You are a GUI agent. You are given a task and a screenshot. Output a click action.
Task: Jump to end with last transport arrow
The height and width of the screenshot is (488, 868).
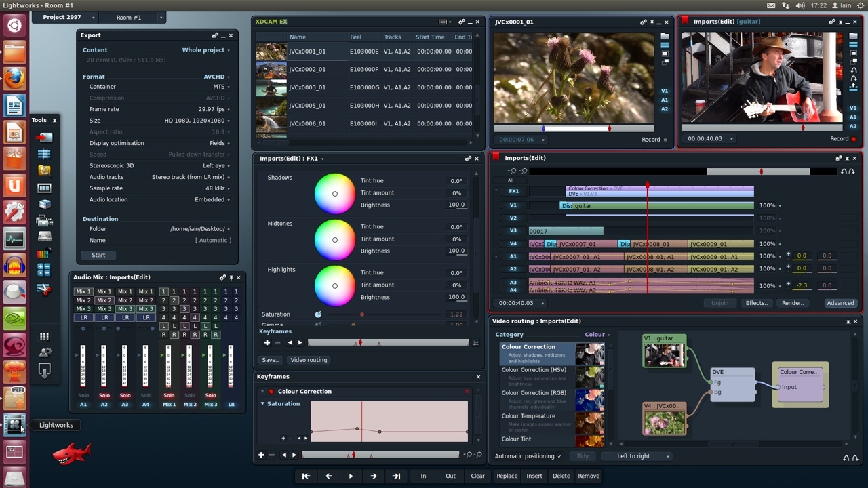(396, 476)
